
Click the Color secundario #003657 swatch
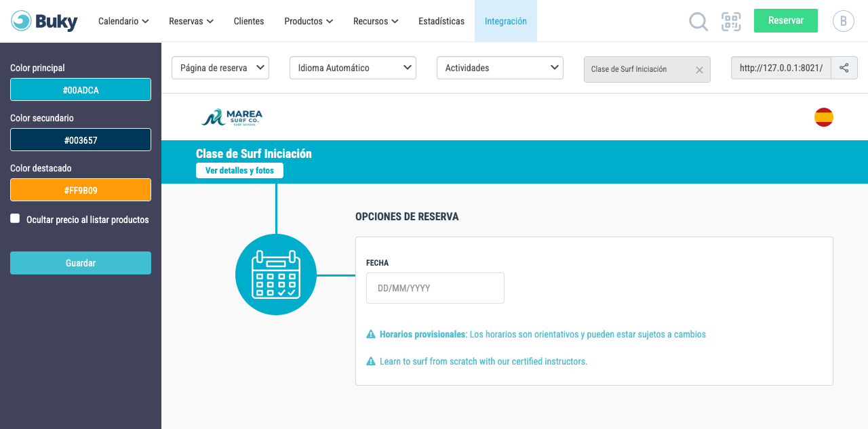[x=81, y=140]
